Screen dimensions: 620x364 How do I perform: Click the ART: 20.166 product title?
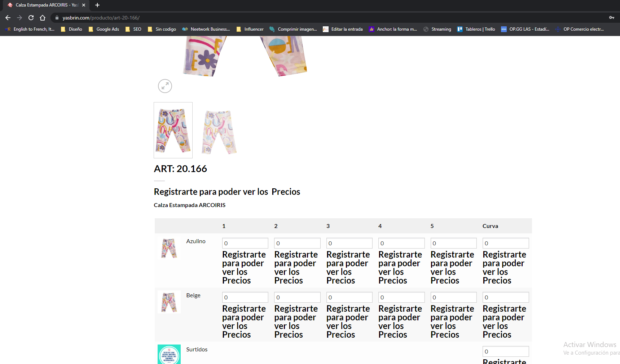pos(180,169)
